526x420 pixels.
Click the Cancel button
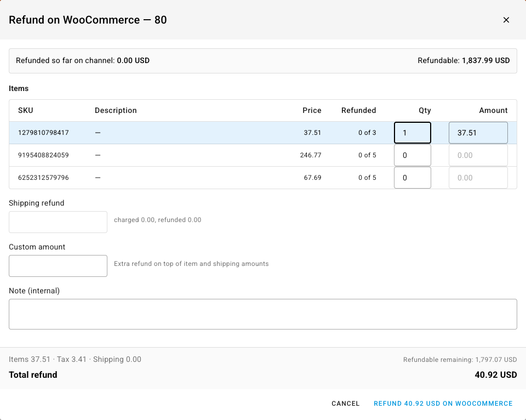[x=346, y=404]
